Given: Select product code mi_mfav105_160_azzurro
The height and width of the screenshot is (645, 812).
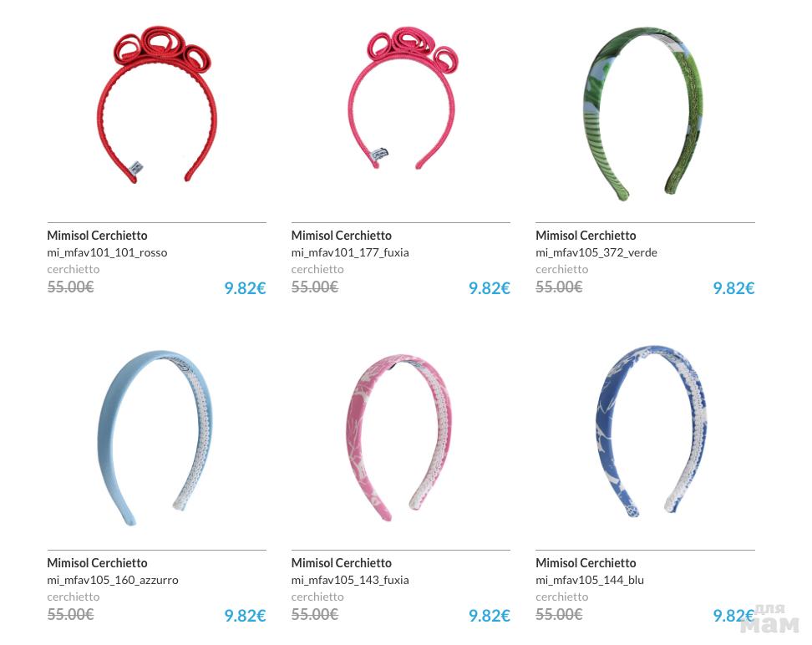Looking at the screenshot, I should 113,580.
